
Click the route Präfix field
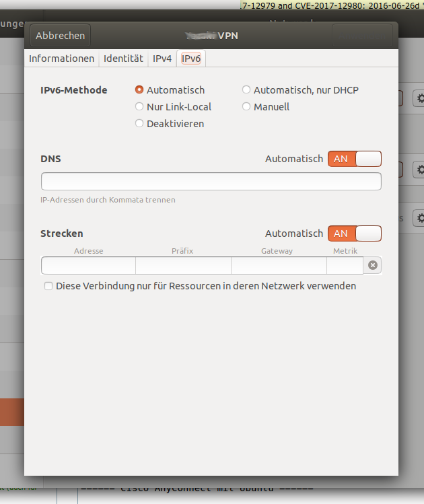(183, 266)
